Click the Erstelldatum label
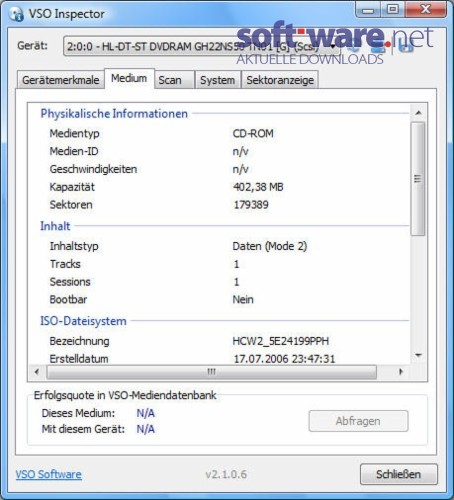Screen dimensions: 454x500 click(79, 359)
